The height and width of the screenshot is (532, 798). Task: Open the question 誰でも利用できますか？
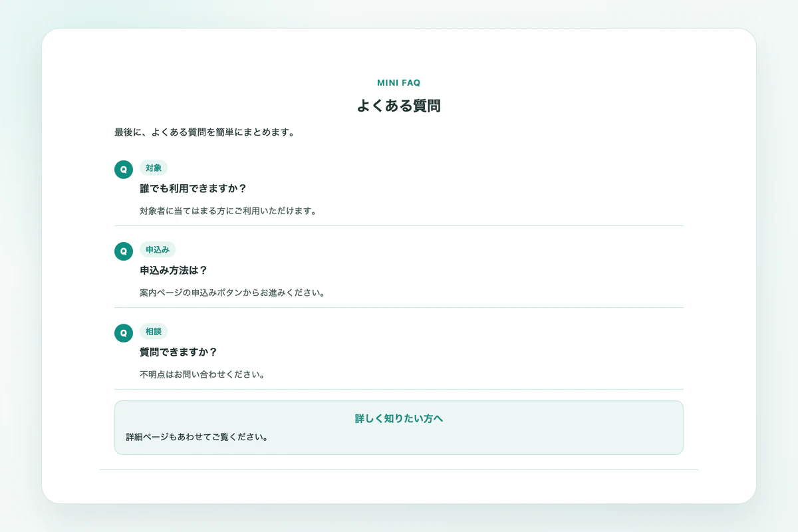click(x=193, y=189)
